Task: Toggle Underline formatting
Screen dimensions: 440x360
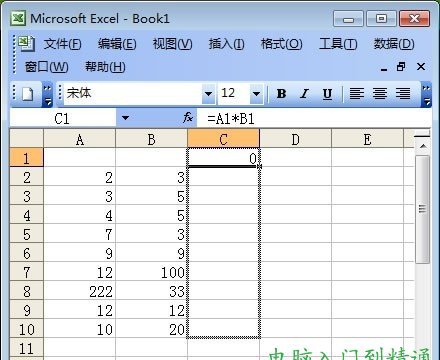Action: coord(327,94)
